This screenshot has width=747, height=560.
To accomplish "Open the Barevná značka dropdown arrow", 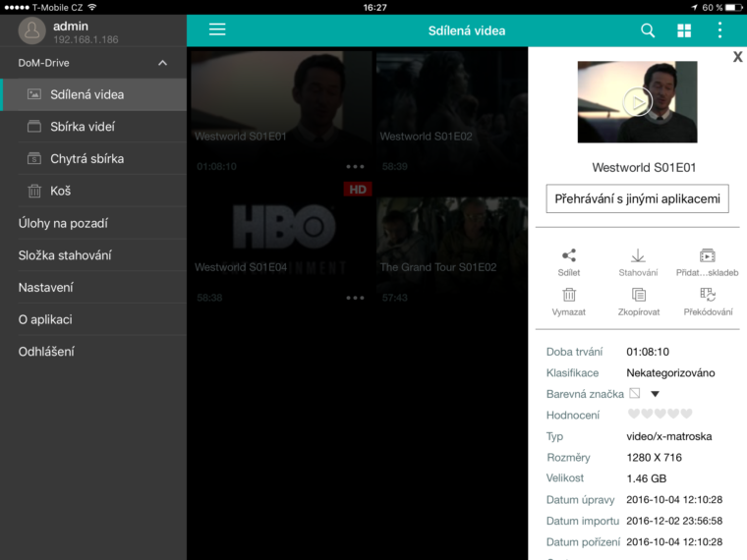I will point(655,394).
